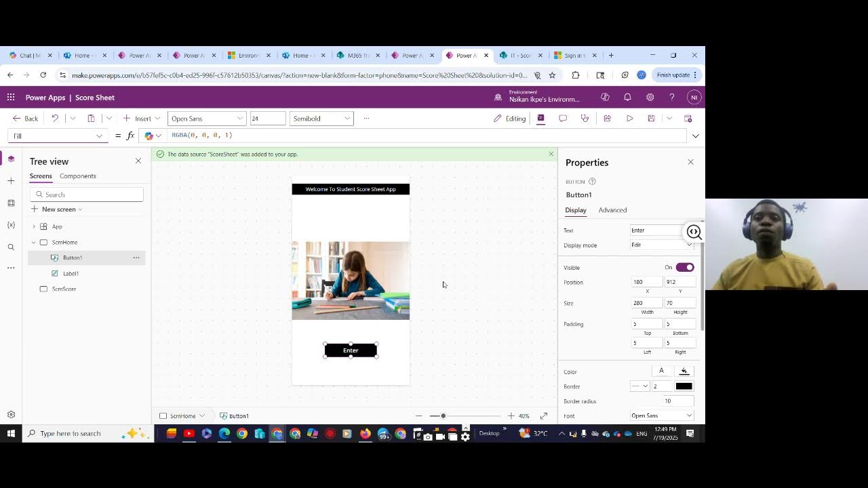Select Tree view icon in left rail

click(x=11, y=159)
